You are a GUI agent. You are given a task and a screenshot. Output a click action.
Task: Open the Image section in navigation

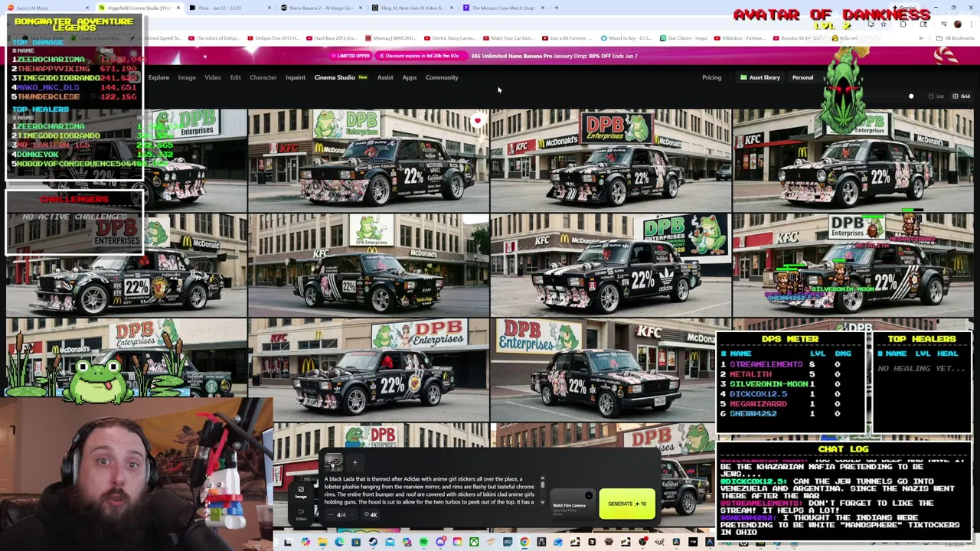tap(187, 77)
